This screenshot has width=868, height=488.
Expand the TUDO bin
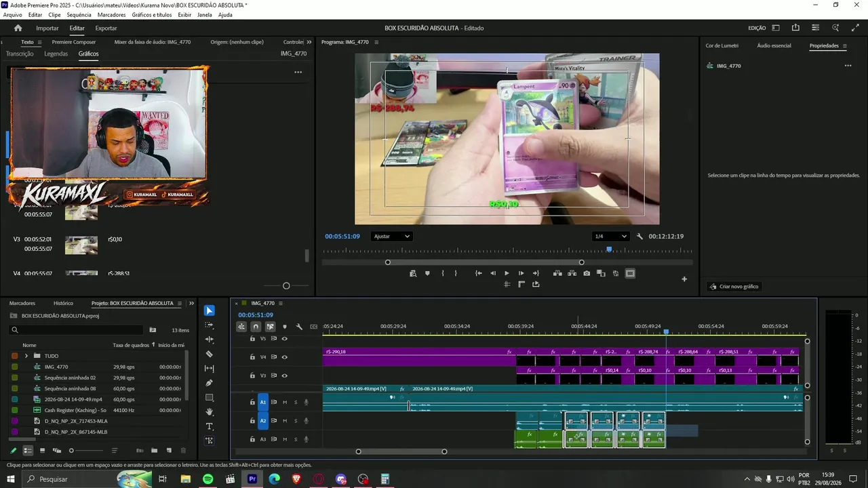26,356
